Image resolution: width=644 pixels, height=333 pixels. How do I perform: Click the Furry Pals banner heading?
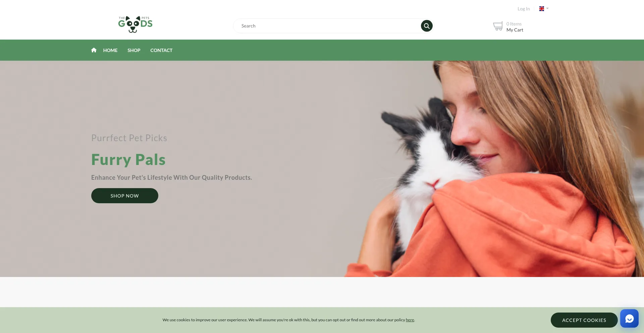click(x=128, y=160)
